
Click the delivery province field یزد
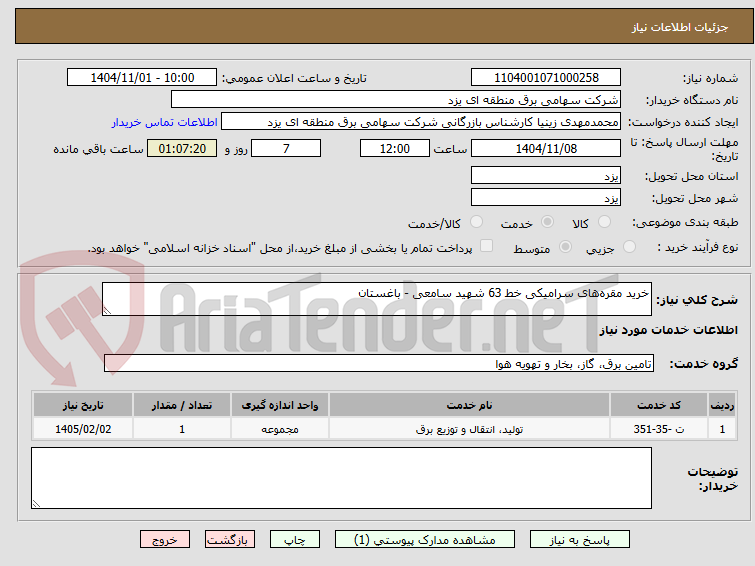pos(546,175)
